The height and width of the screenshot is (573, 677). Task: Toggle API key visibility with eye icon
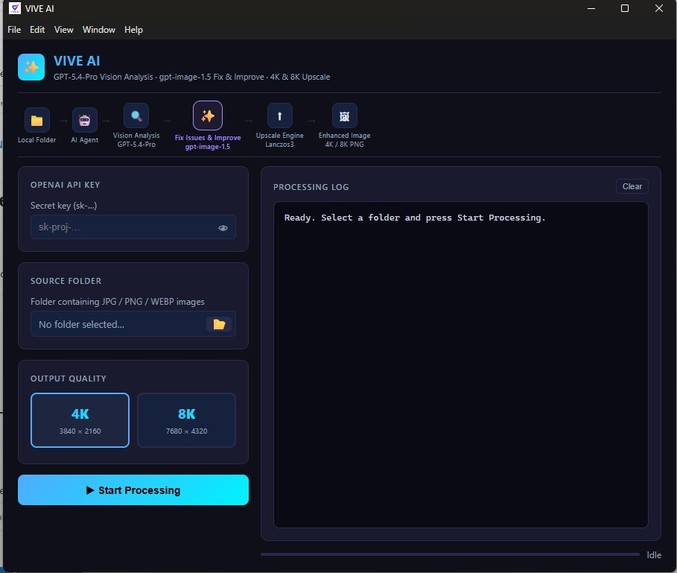coord(223,228)
